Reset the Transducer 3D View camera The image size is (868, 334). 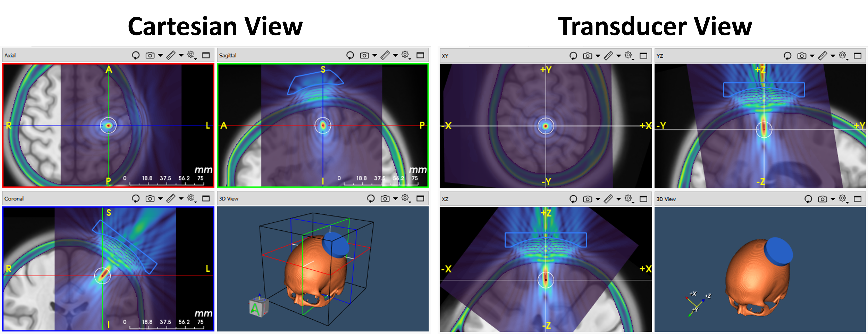click(x=808, y=199)
